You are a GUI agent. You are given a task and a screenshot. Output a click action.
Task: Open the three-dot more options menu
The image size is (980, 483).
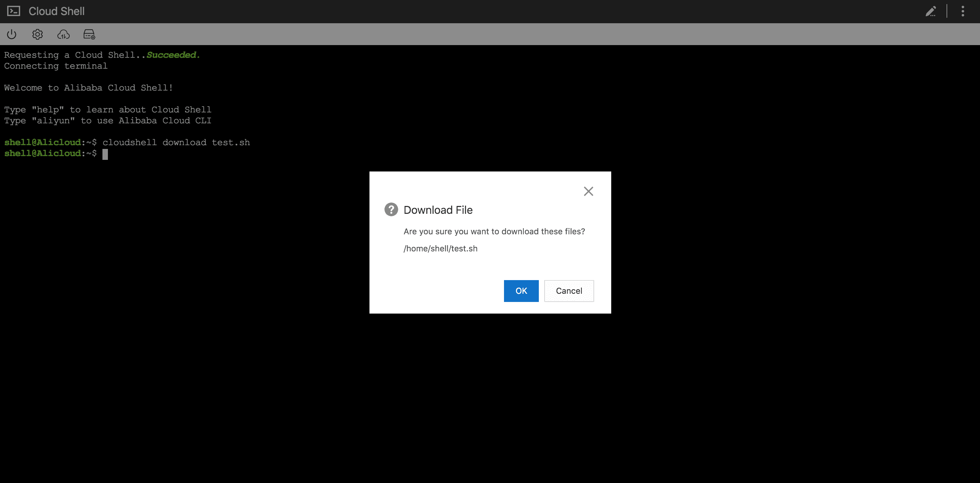pyautogui.click(x=963, y=11)
